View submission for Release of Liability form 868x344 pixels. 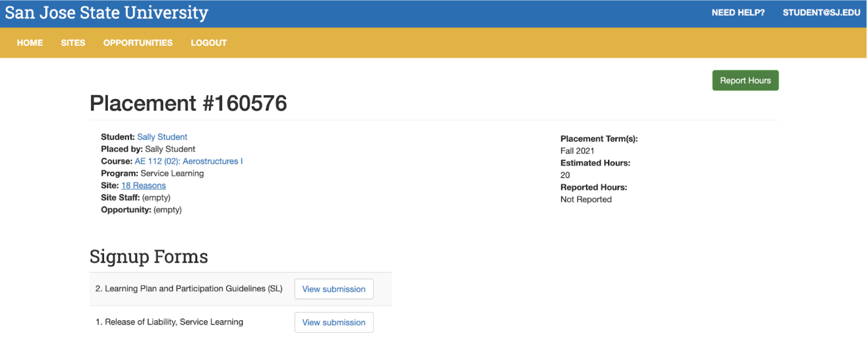point(333,322)
